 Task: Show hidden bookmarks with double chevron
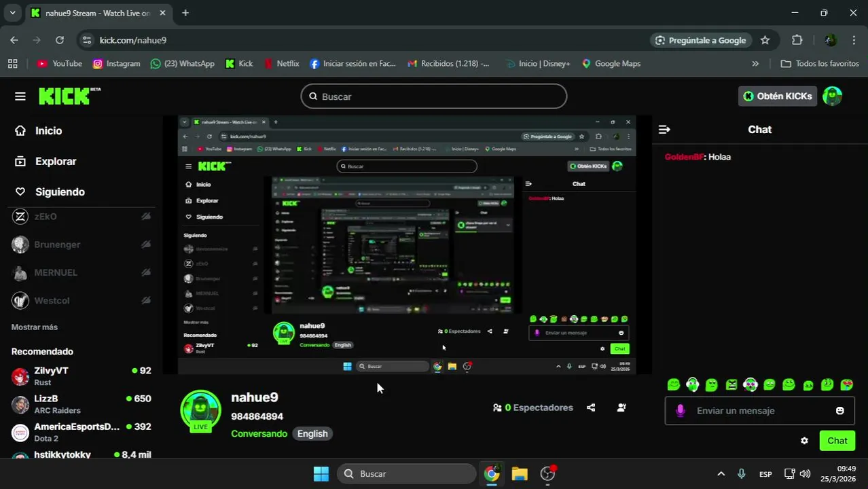pos(755,63)
